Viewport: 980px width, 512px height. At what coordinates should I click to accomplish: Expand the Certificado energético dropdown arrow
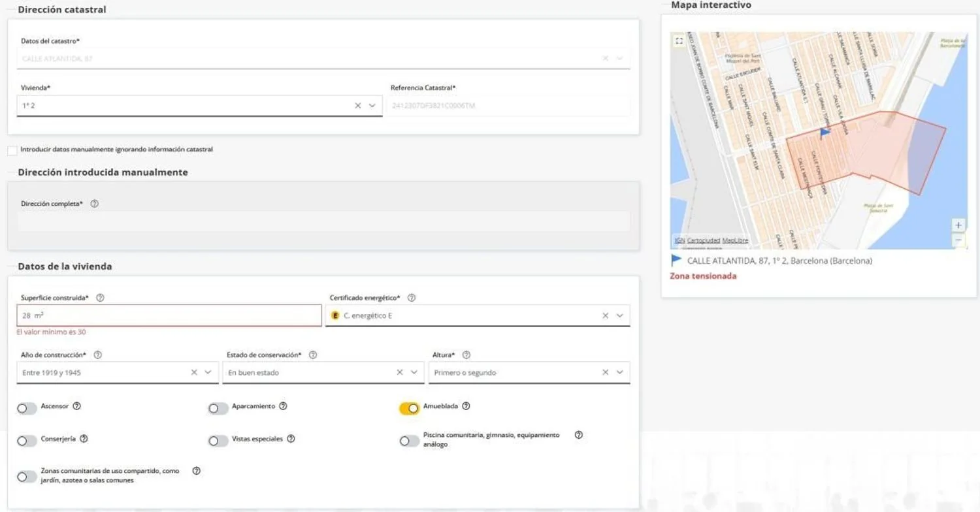pos(619,315)
